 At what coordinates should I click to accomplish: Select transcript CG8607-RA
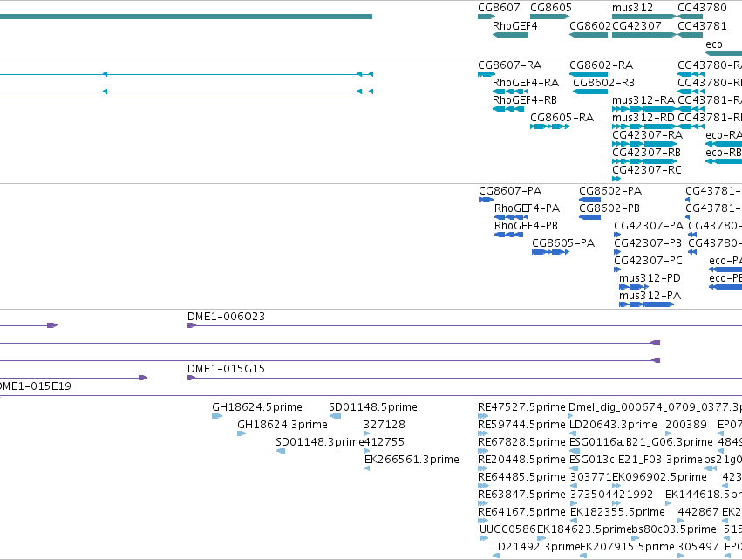(x=487, y=74)
